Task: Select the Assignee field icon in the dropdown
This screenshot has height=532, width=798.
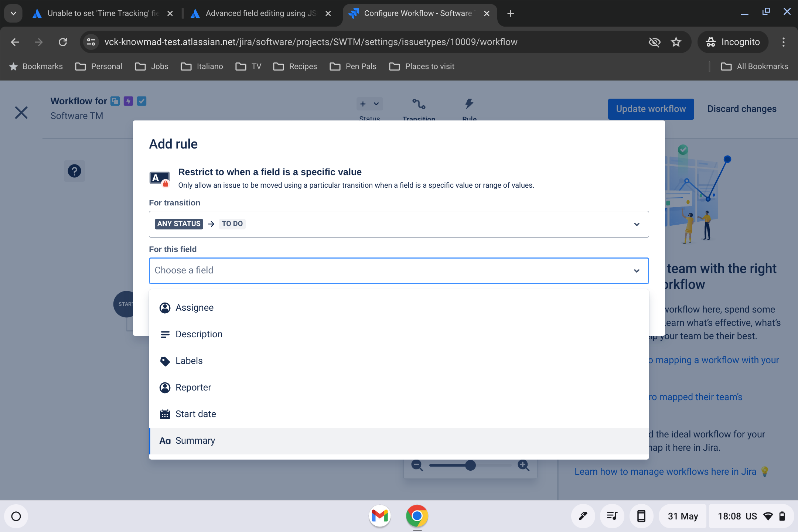Action: click(x=165, y=307)
